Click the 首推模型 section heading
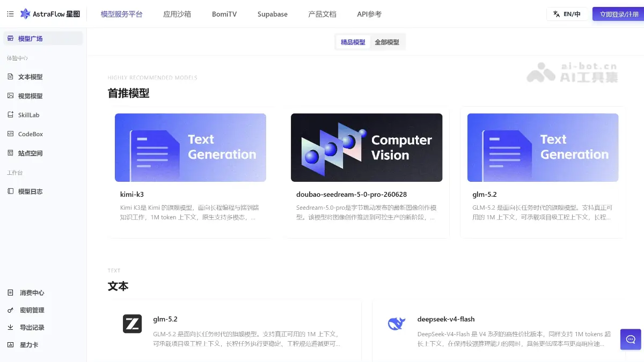Image resolution: width=644 pixels, height=362 pixels. tap(129, 93)
